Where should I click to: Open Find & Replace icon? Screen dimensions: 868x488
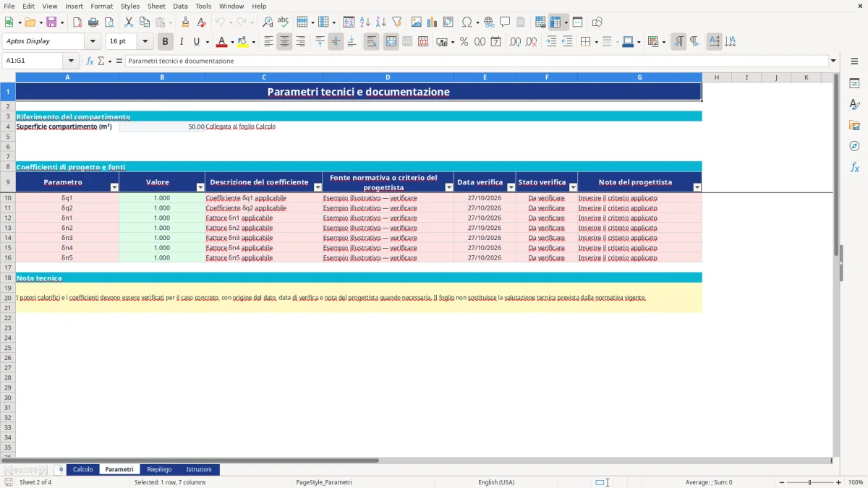pos(268,22)
